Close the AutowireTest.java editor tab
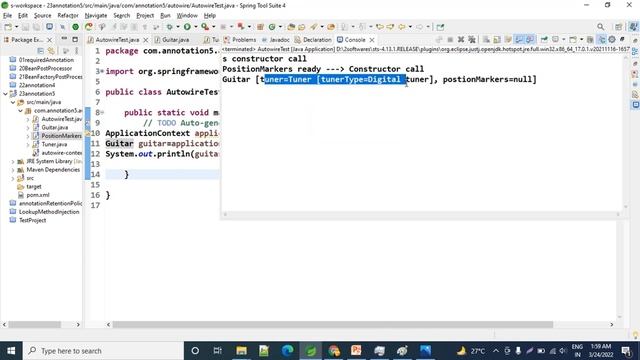This screenshot has height=360, width=640. [145, 40]
